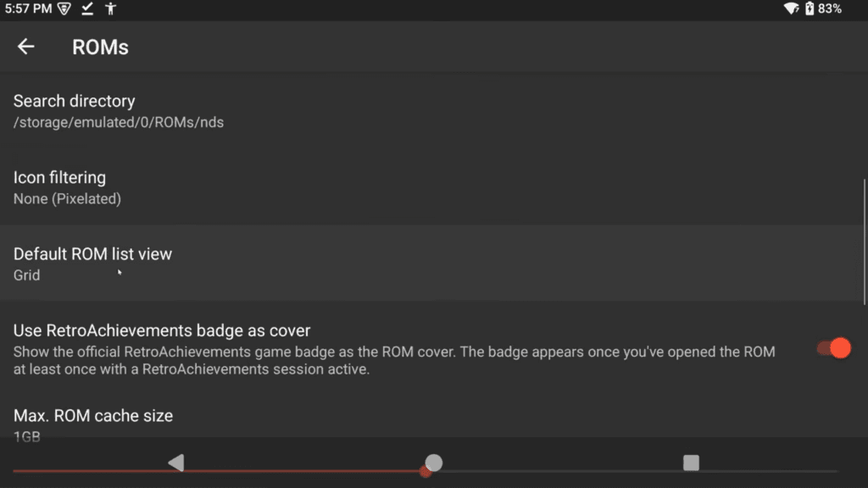Go back using the arrow beside ROMs

[x=26, y=47]
